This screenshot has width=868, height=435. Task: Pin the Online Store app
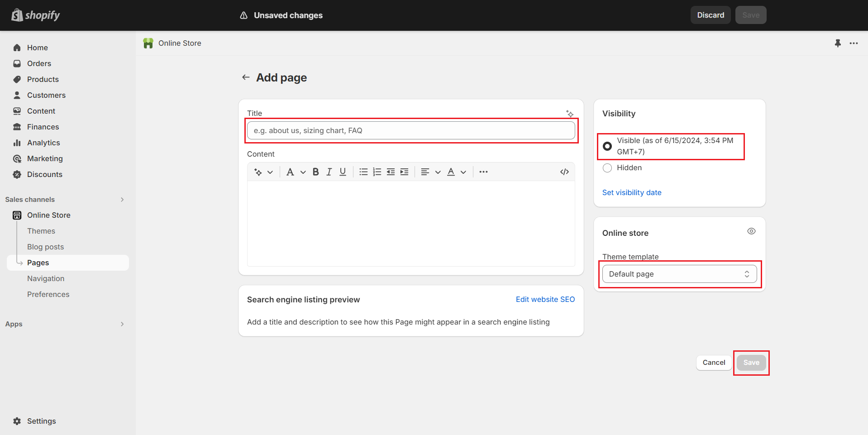838,43
